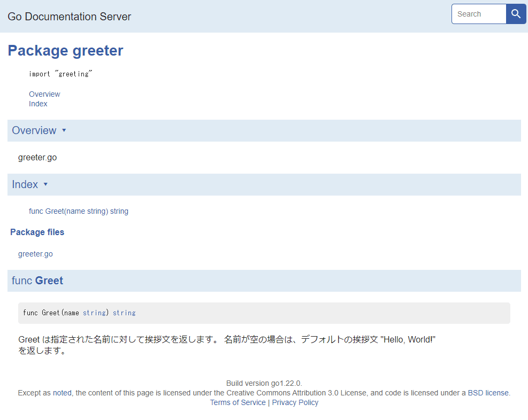
Task: Click the triangle arrow next to Overview
Action: (x=64, y=130)
